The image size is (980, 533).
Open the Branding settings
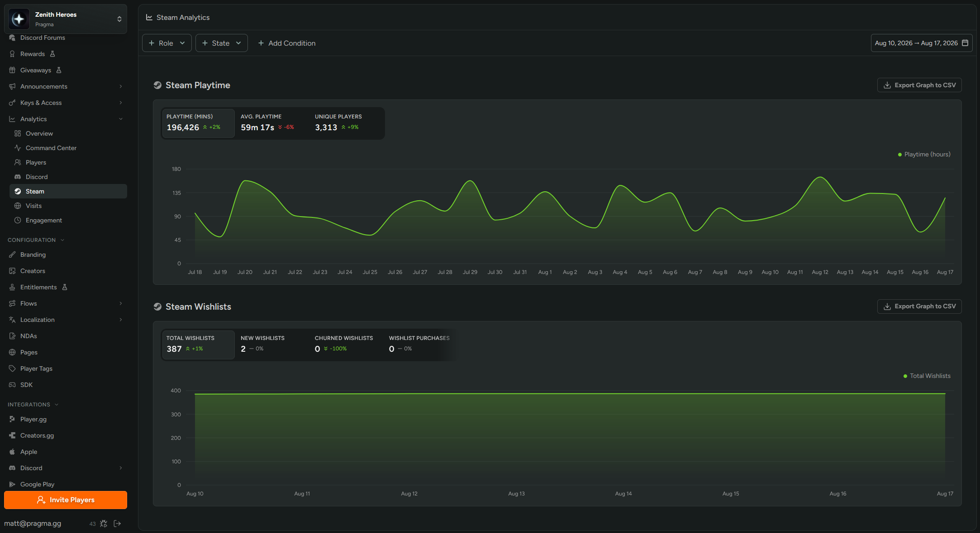(x=33, y=255)
